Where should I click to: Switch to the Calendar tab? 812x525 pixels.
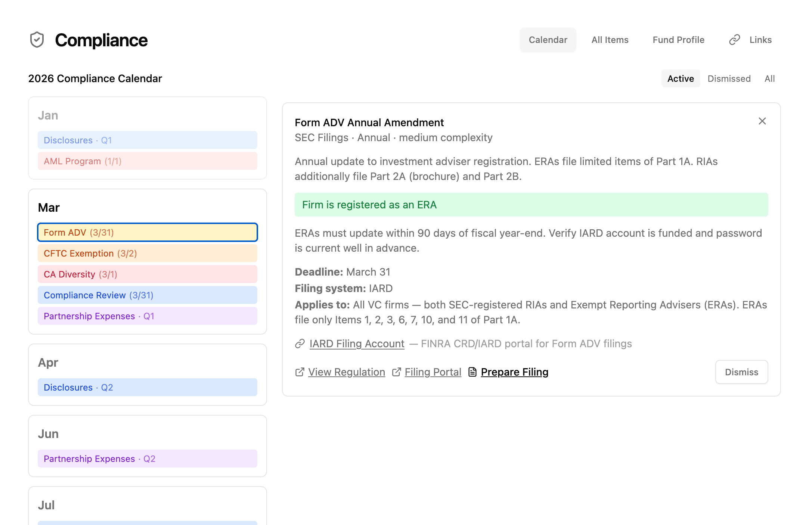(x=548, y=40)
